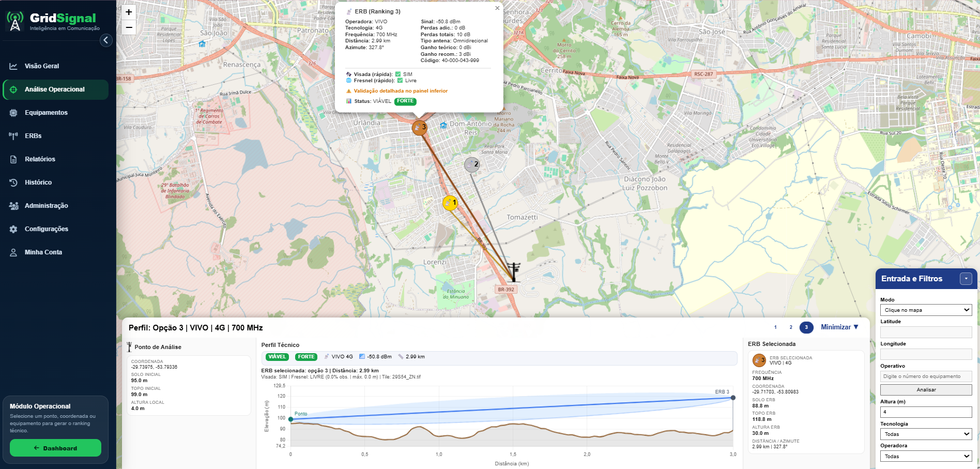Click the Administração users icon
980x469 pixels.
(13, 206)
